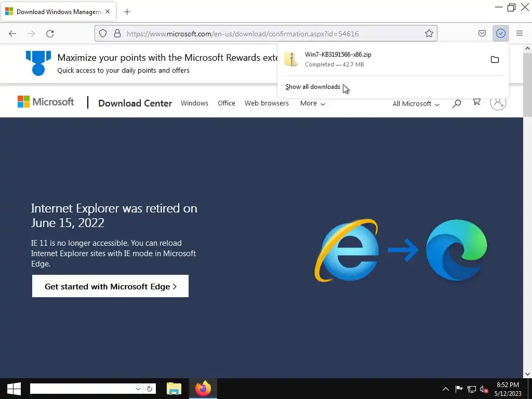Viewport: 532px width, 399px height.
Task: Click the taskbar address input box
Action: pos(83,389)
